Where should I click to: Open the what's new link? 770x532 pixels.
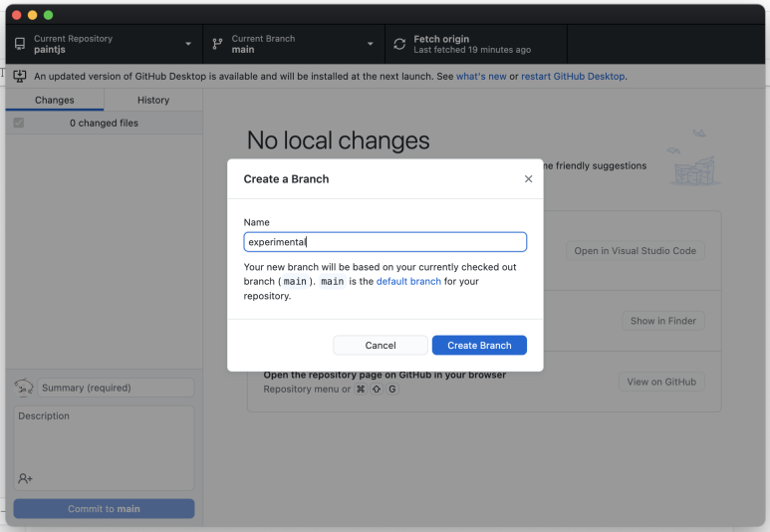[x=481, y=76]
